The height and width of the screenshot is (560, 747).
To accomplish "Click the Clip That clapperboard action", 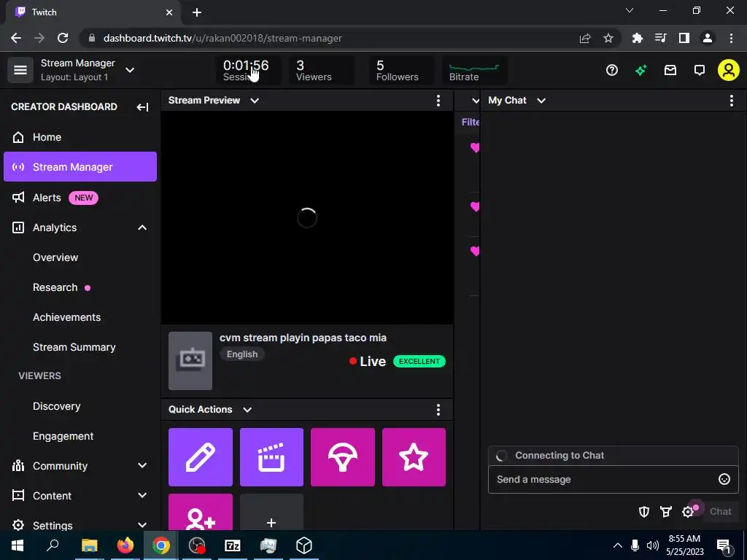I will click(271, 457).
